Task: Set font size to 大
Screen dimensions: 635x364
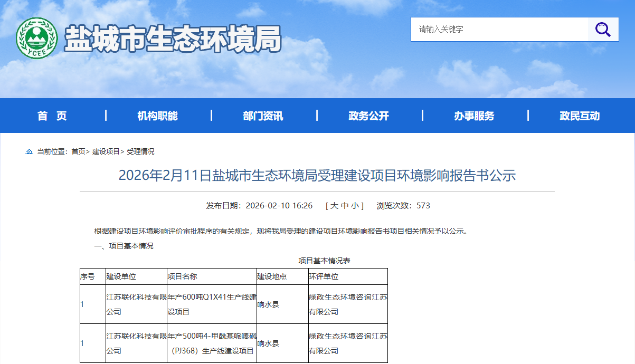Action: (x=334, y=206)
